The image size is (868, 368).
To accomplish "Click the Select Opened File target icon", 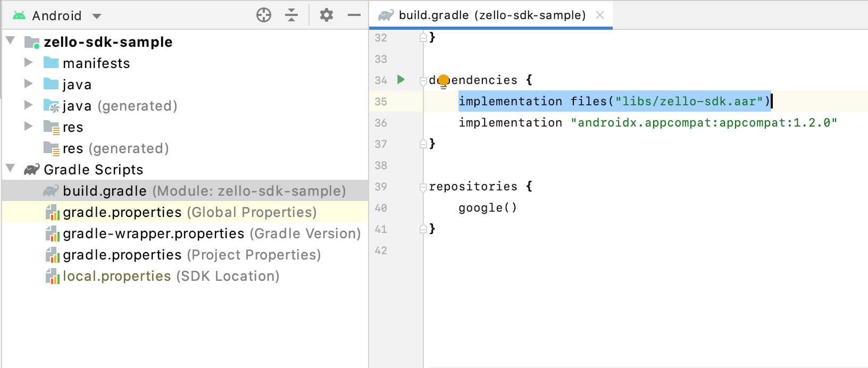I will [264, 15].
